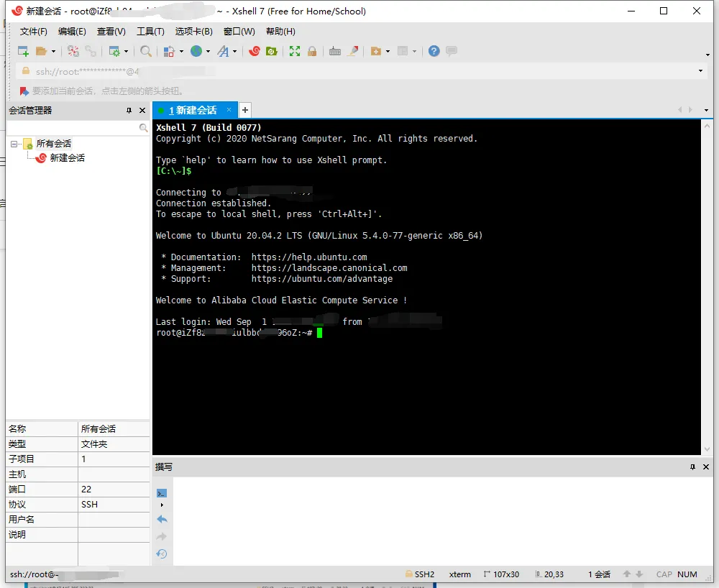
Task: Click the blue undo arrow in compose pane
Action: pyautogui.click(x=162, y=519)
